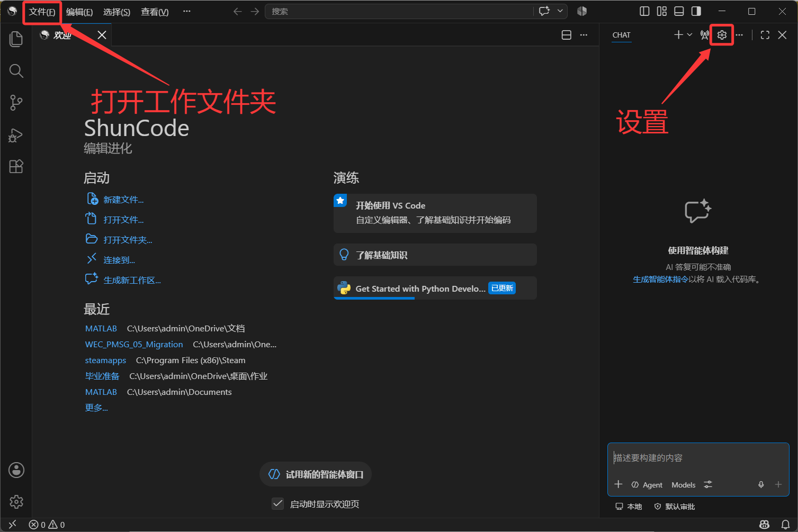This screenshot has width=798, height=532.
Task: Click the 试用新的智能体窗口 button
Action: pyautogui.click(x=316, y=474)
